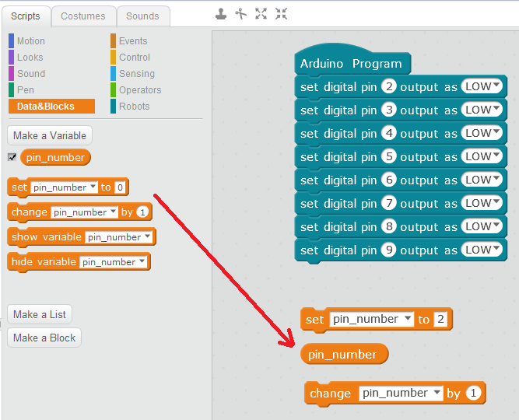The height and width of the screenshot is (420, 519).
Task: Select the Duplicate stamp tool
Action: tap(222, 13)
